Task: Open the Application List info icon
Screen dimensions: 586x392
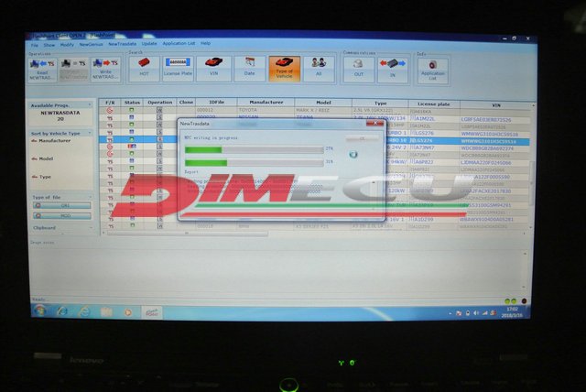Action: (x=433, y=67)
